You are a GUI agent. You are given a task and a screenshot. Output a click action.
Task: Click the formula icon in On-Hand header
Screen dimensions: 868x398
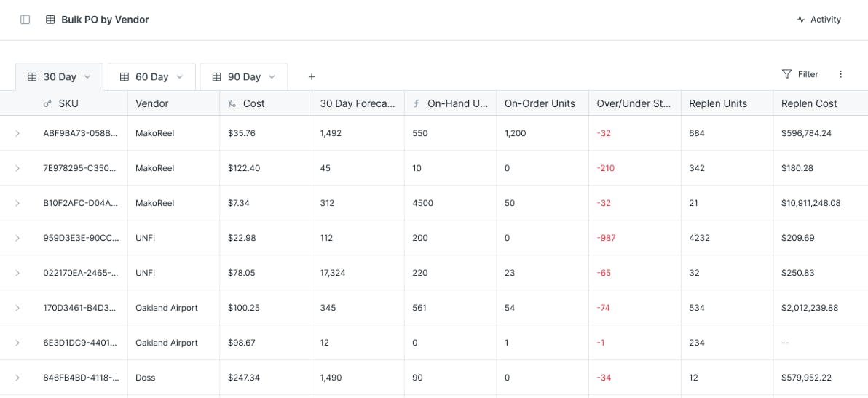coord(417,103)
